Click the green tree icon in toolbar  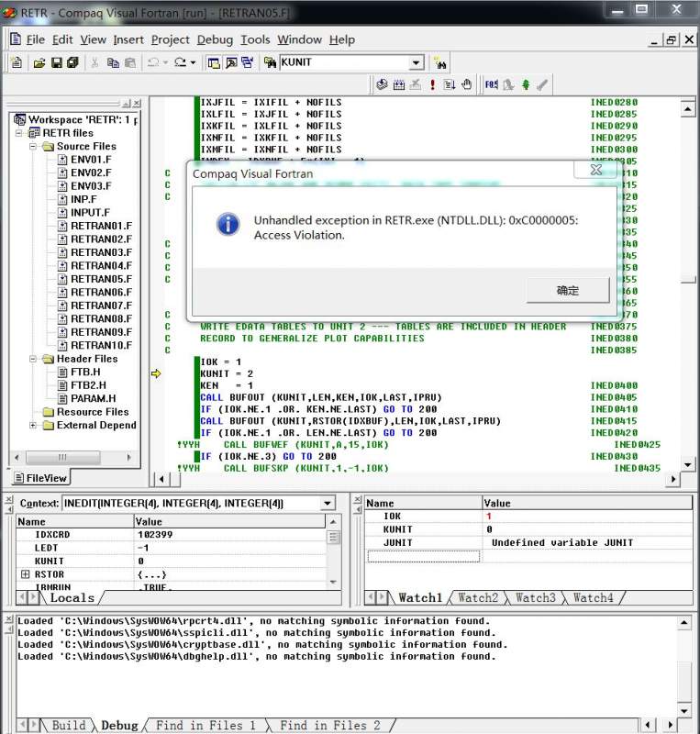tap(526, 84)
